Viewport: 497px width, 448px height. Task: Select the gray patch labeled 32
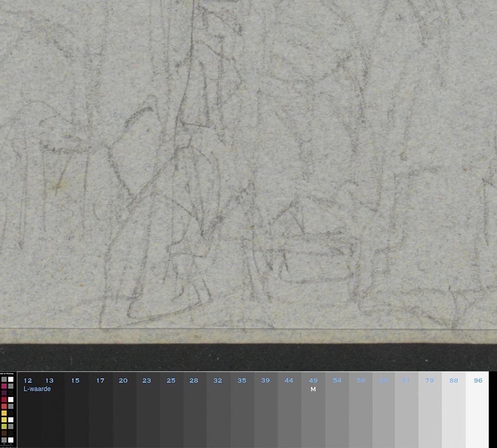tap(218, 417)
